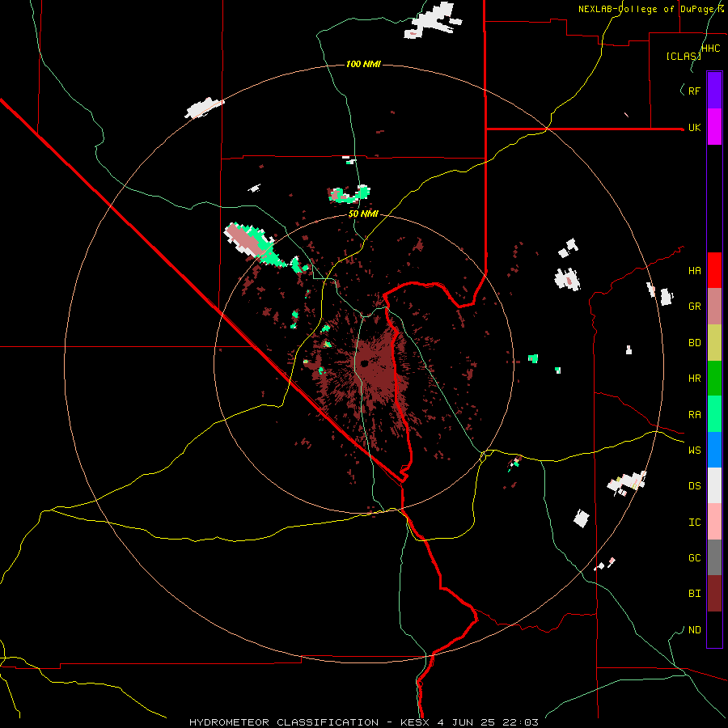Image resolution: width=728 pixels, height=728 pixels.
Task: Click the HA red legend swatch
Action: pos(714,270)
